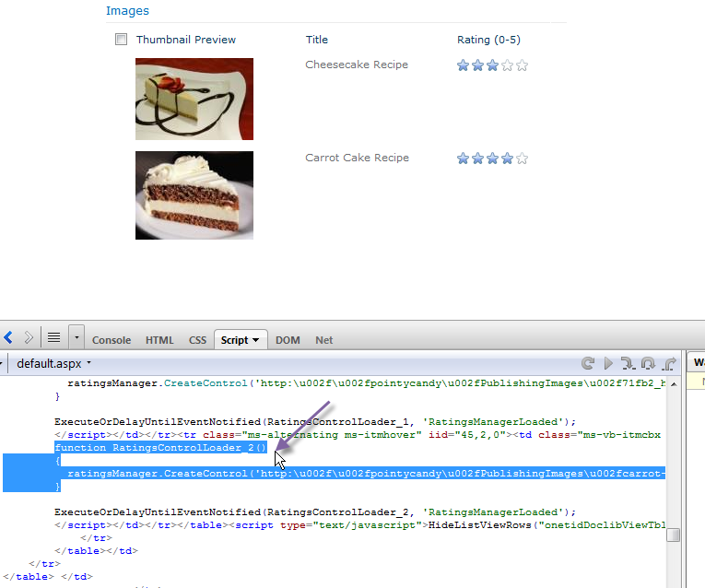Open the Images web part title link

point(127,11)
